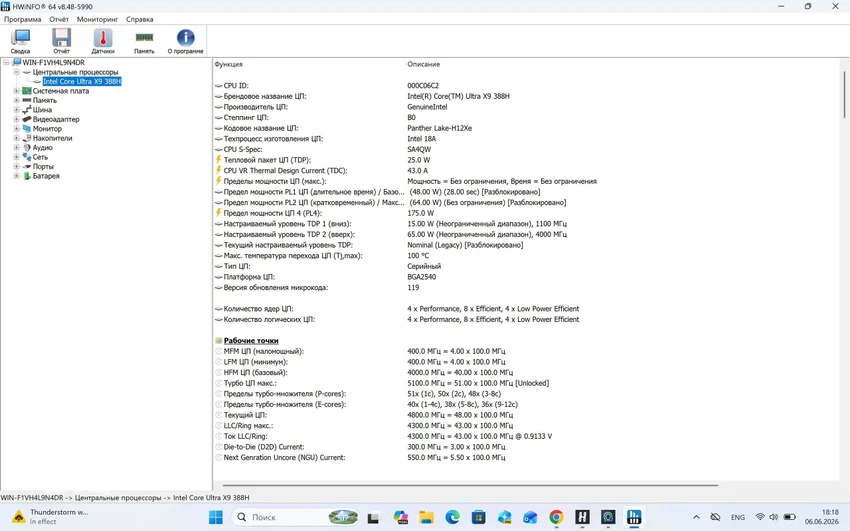Viewport: 850px width, 531px height.
Task: Open the Отчёт menu in menu bar
Action: (59, 19)
